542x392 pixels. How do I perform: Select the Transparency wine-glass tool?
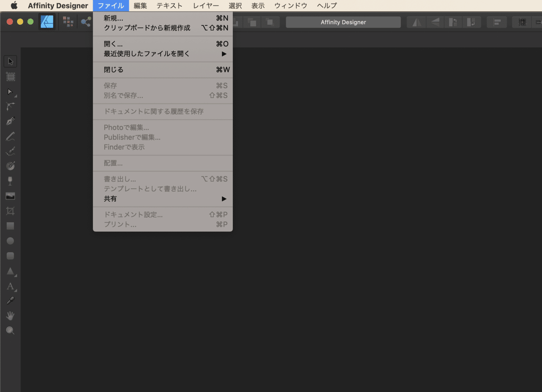(10, 181)
